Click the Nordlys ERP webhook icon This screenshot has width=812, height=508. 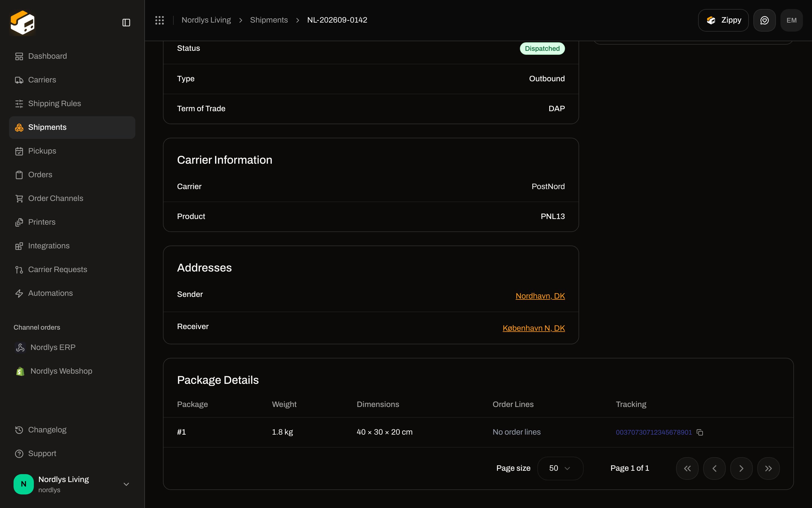20,347
